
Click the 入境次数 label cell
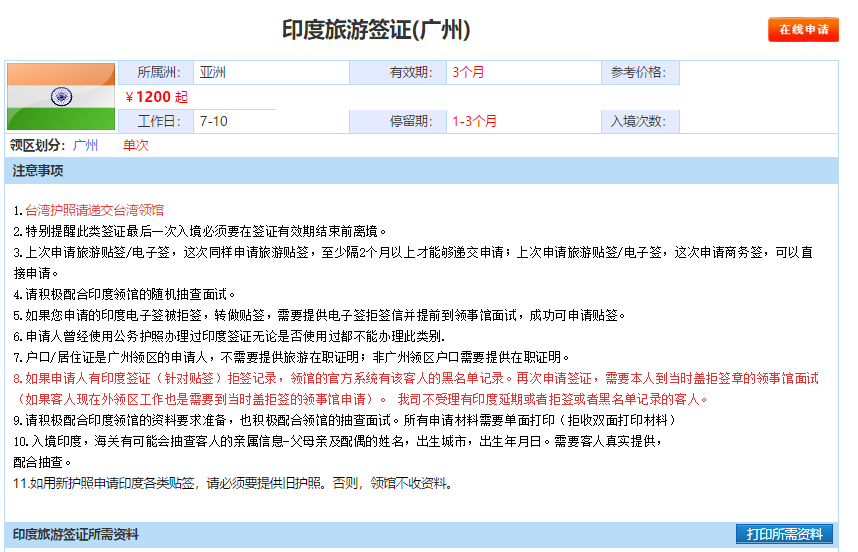click(640, 121)
